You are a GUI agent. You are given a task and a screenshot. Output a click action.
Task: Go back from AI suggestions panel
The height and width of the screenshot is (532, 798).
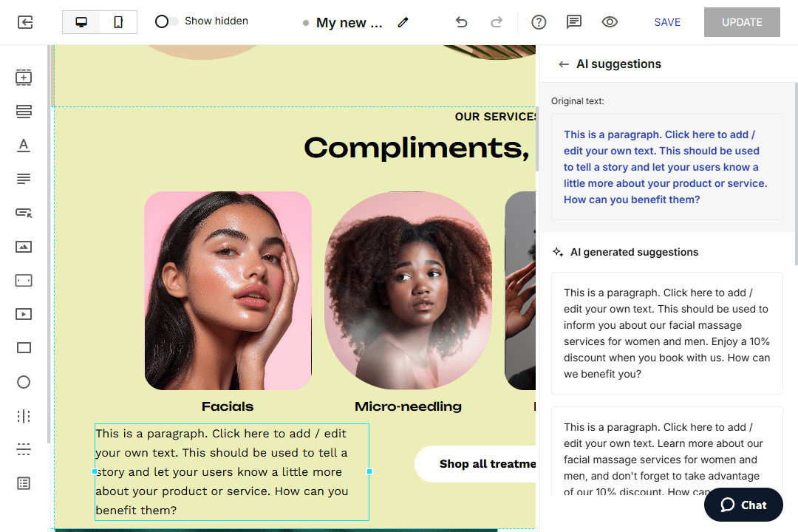pos(564,64)
